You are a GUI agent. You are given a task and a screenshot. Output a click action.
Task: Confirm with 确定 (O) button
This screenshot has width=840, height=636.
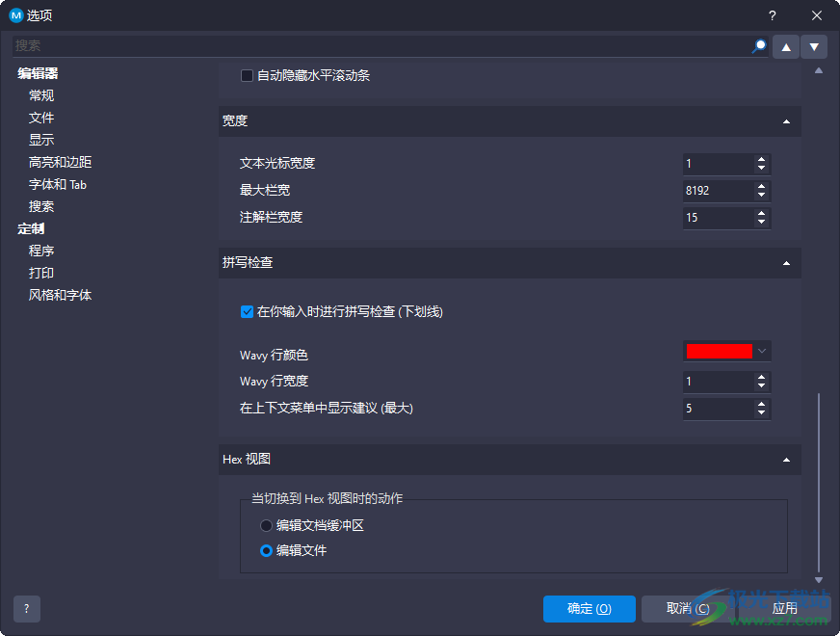[590, 609]
